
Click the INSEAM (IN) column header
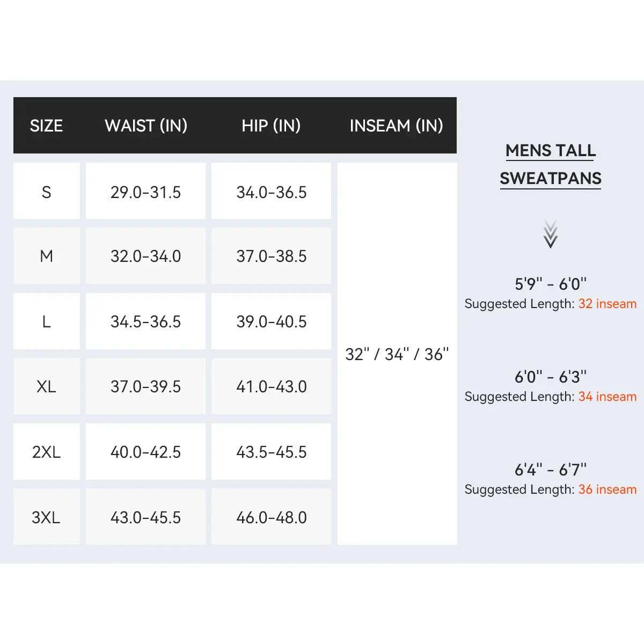pos(397,126)
